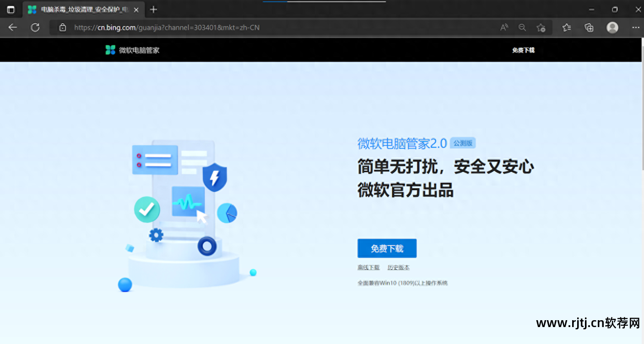Viewport: 644px width, 344px height.
Task: Open the 离线下载 link
Action: pyautogui.click(x=368, y=267)
